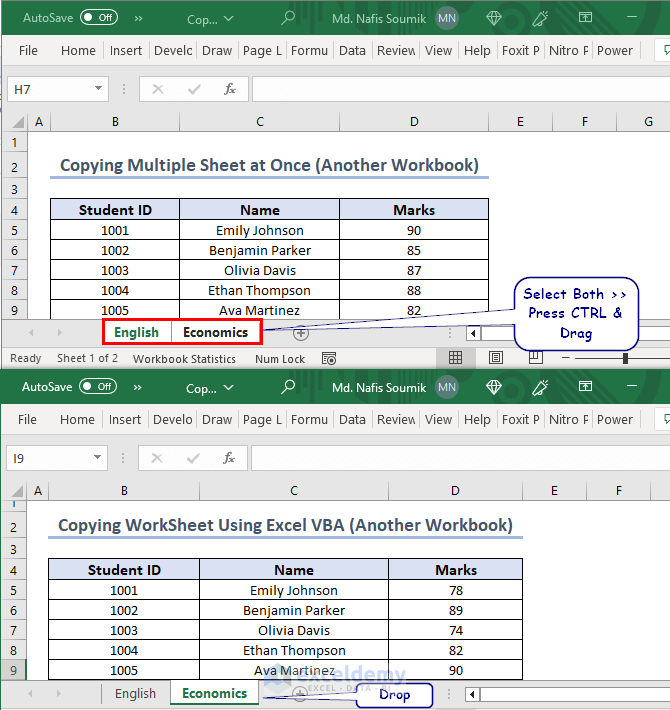The height and width of the screenshot is (710, 670).
Task: Open Name Box dropdown showing H7
Action: click(x=98, y=88)
